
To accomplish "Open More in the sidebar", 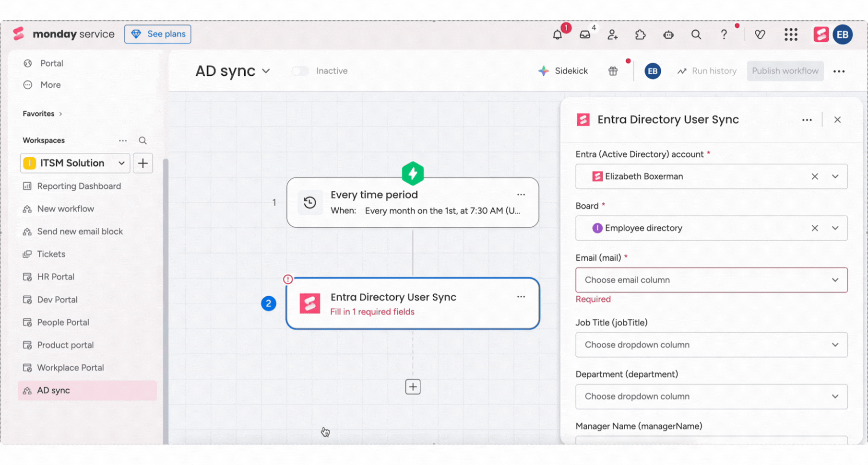I will pos(50,85).
